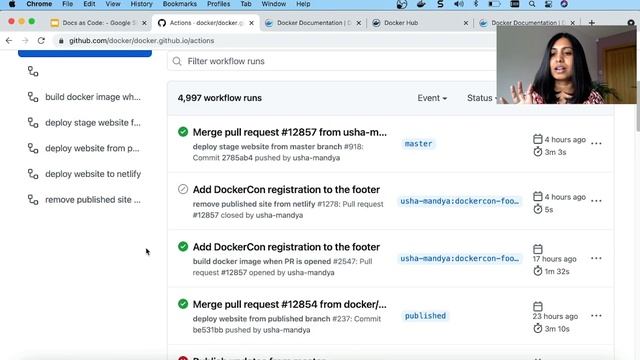Screen dimensions: 640x360
Task: Open the Help menu
Action: 303,4
